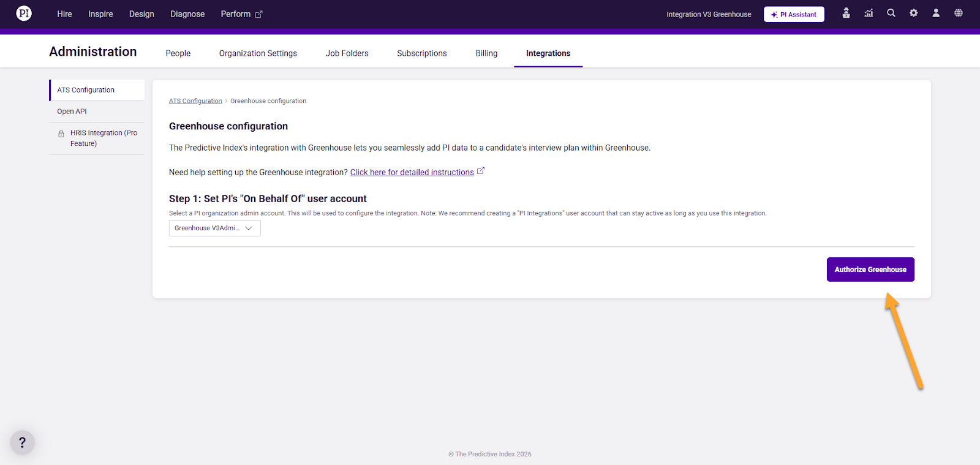
Task: Open the Organization Settings tab
Action: 258,53
